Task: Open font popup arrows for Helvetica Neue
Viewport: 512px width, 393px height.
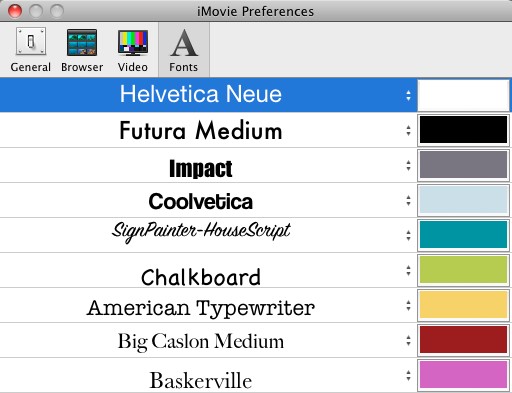Action: point(408,96)
